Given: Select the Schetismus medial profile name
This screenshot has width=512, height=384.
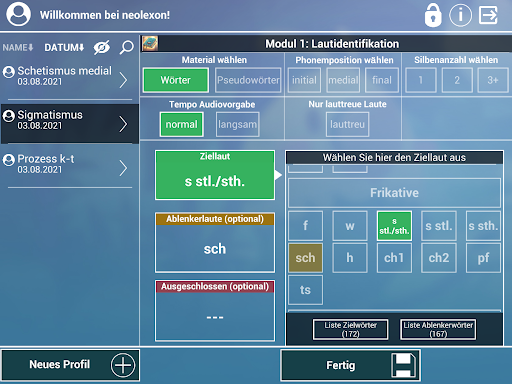Looking at the screenshot, I should (65, 71).
